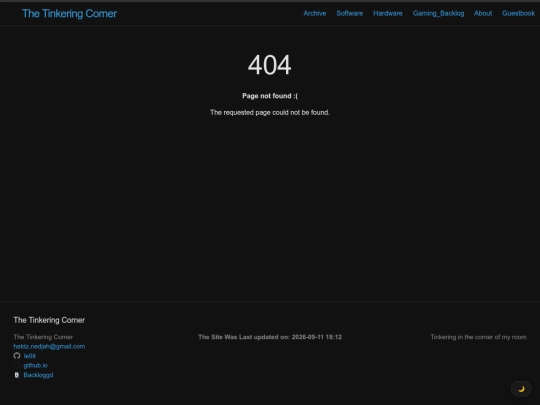
Task: Visit the About page
Action: (483, 13)
